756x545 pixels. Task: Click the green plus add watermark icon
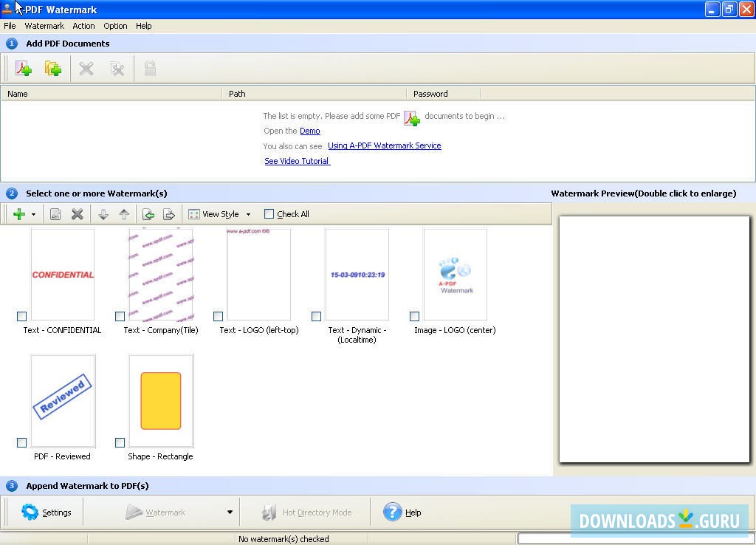19,214
